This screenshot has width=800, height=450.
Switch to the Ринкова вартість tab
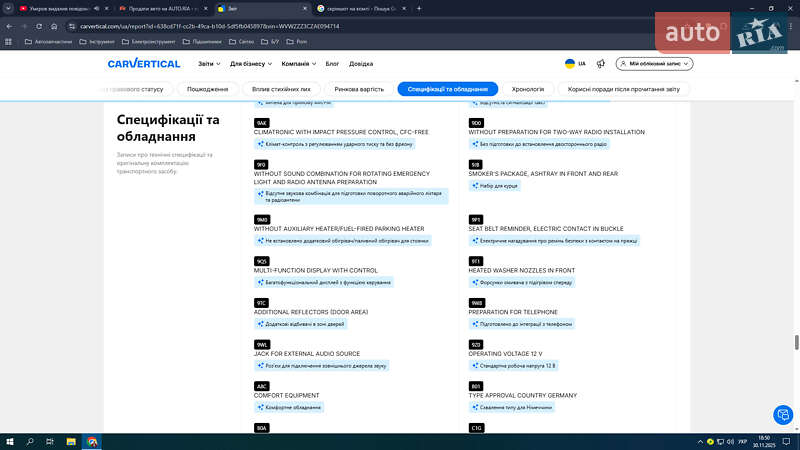[358, 89]
